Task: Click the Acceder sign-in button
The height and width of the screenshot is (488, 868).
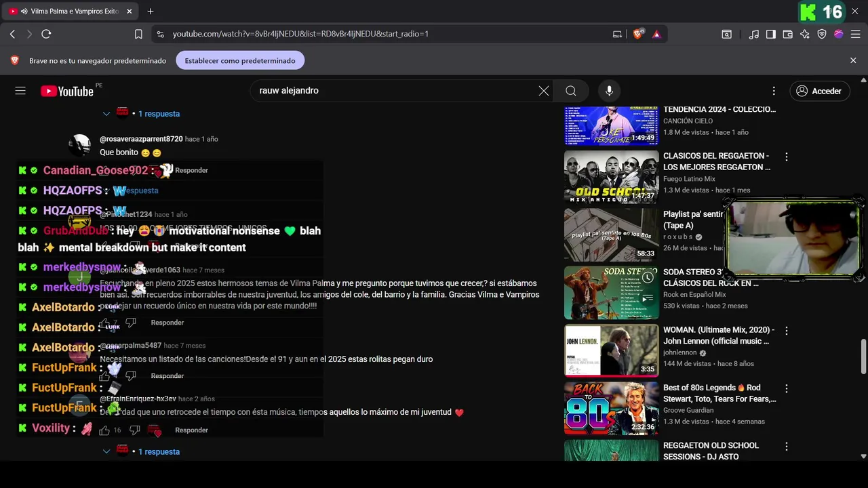Action: (x=820, y=91)
